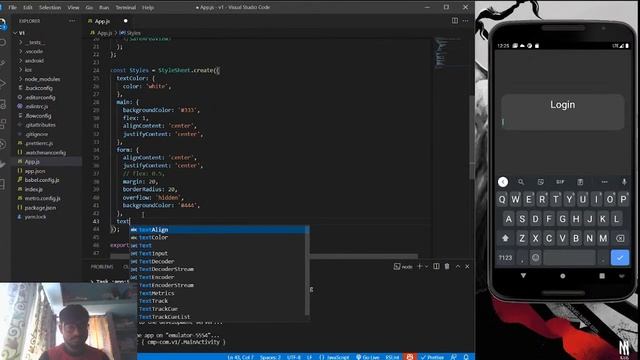Open the Run menu
Image resolution: width=640 pixels, height=360 pixels.
point(104,7)
